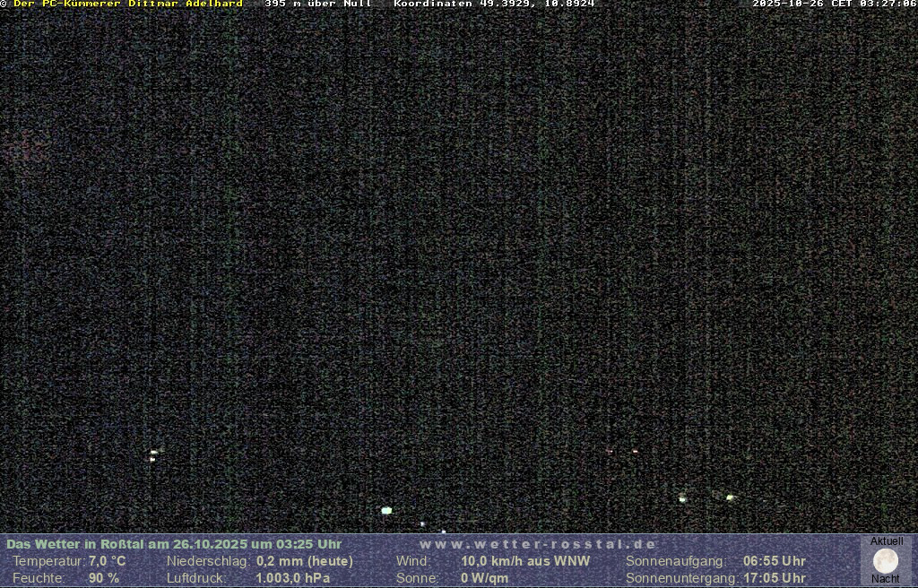Click the www.wetter-rosstal.de website link
Viewport: 918px width, 588px height.
coord(538,544)
